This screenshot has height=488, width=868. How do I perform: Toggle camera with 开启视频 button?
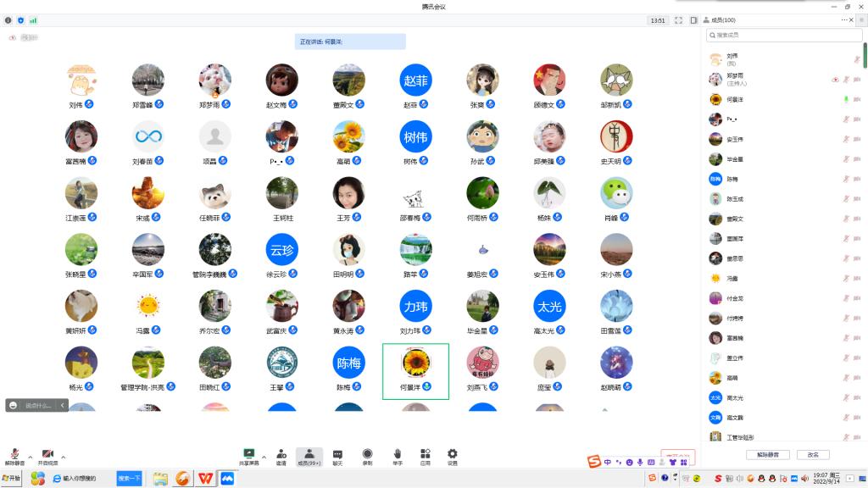47,456
